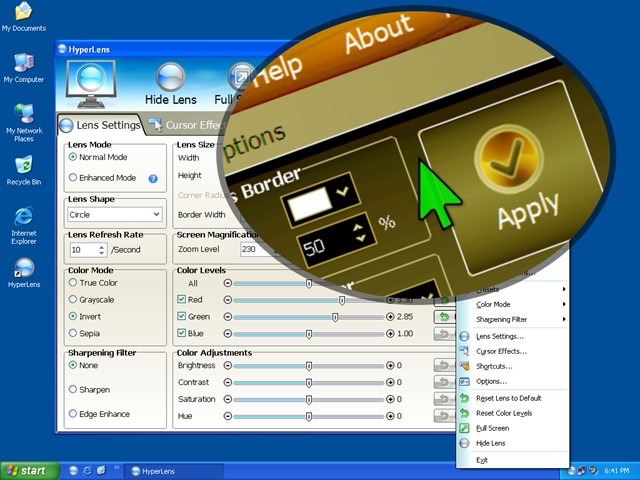Open the Lens Shape Circle dropdown
The height and width of the screenshot is (480, 640).
115,215
